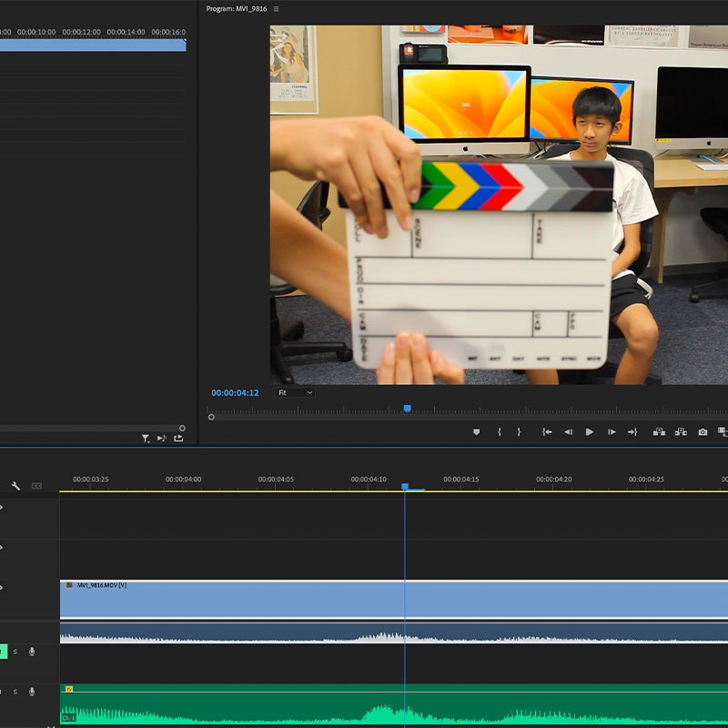The width and height of the screenshot is (728, 728).
Task: Toggle Solo on the second audio track
Action: 15,692
